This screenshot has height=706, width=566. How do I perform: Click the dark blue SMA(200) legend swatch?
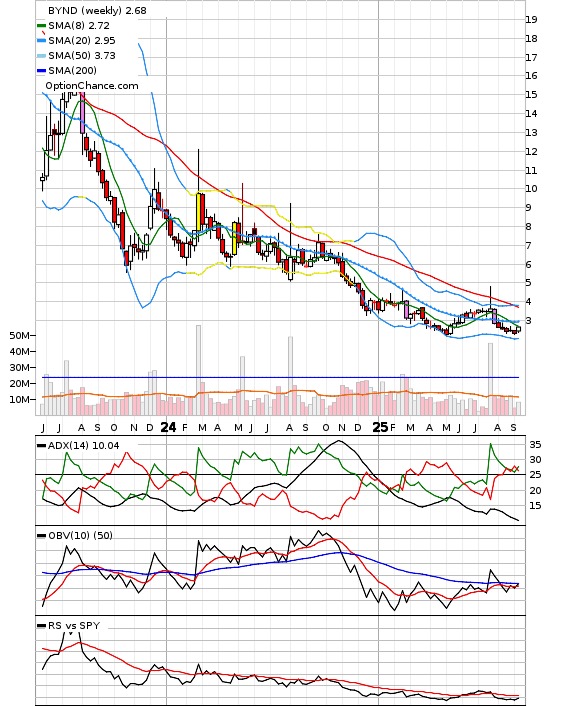click(x=41, y=71)
